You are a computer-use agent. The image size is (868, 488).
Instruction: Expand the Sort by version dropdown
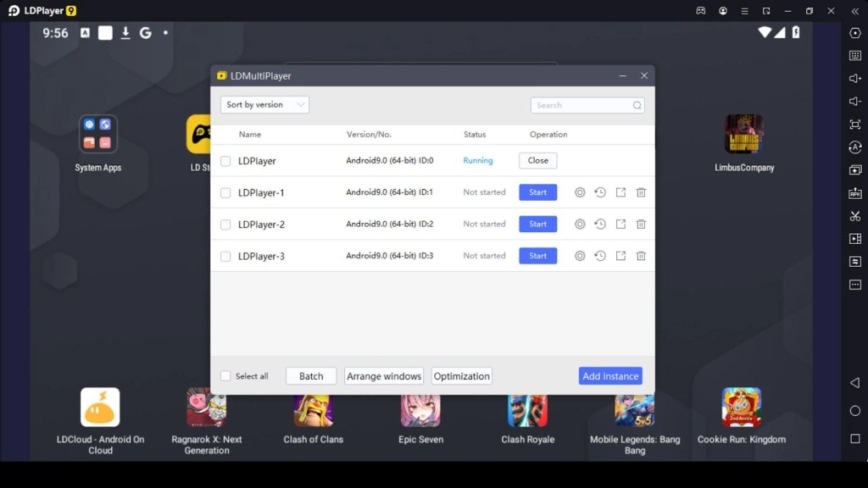tap(264, 105)
